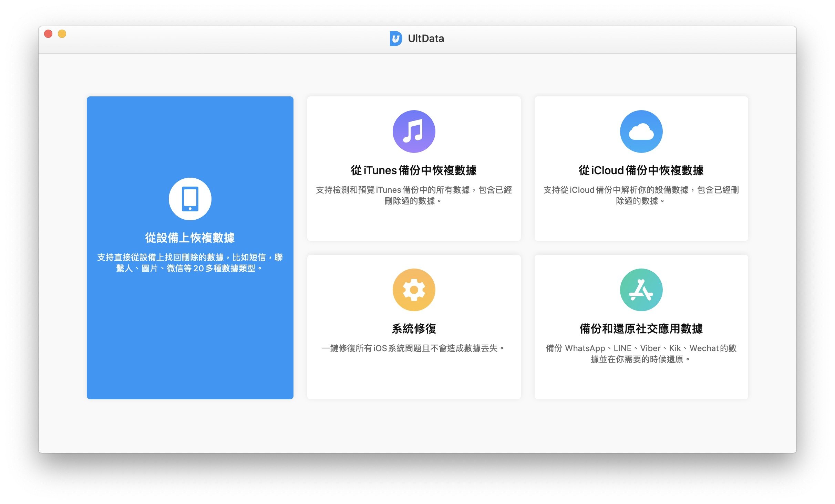Click description about iOS 系統問題

click(x=414, y=348)
